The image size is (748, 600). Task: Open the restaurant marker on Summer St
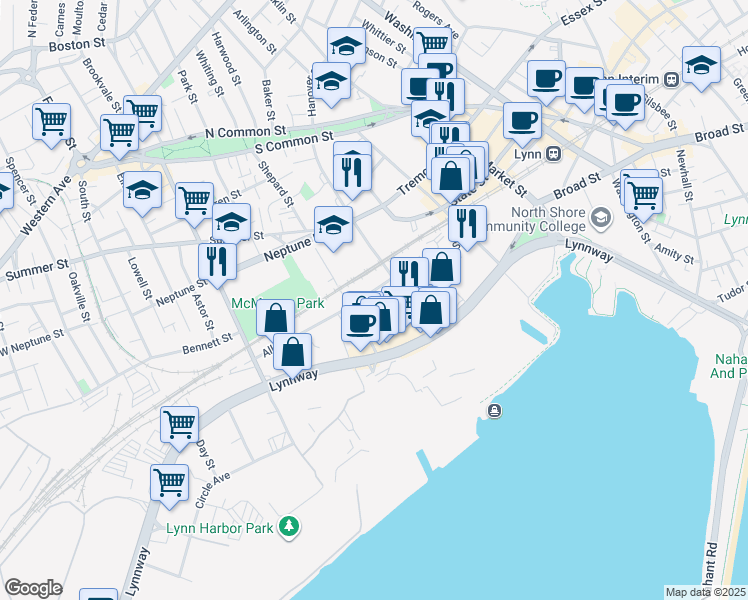click(x=217, y=262)
